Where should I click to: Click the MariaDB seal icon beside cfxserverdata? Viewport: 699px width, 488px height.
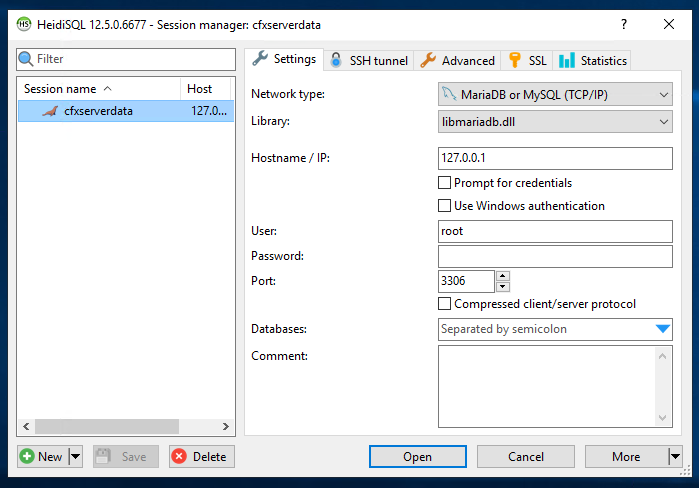click(50, 111)
